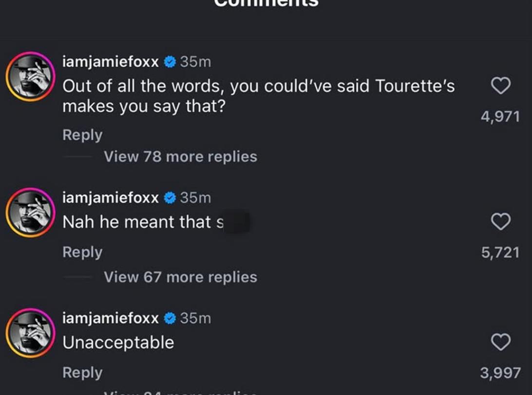
Task: Click verified badge on the Tourette's comment
Action: (170, 62)
